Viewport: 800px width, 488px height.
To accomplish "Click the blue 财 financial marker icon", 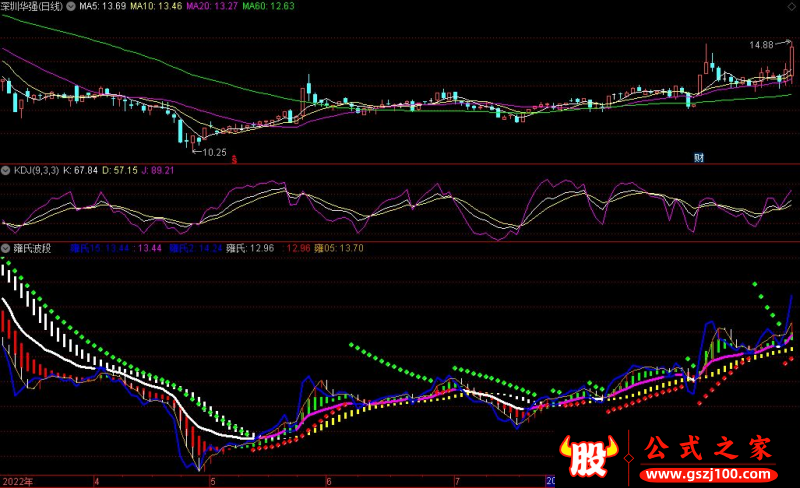I will [x=698, y=158].
